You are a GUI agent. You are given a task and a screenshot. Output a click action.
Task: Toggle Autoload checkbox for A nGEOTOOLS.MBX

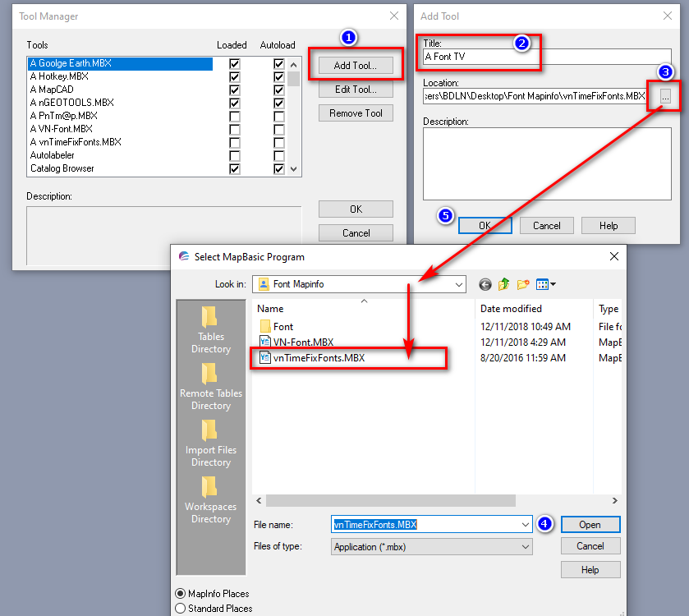pyautogui.click(x=278, y=103)
